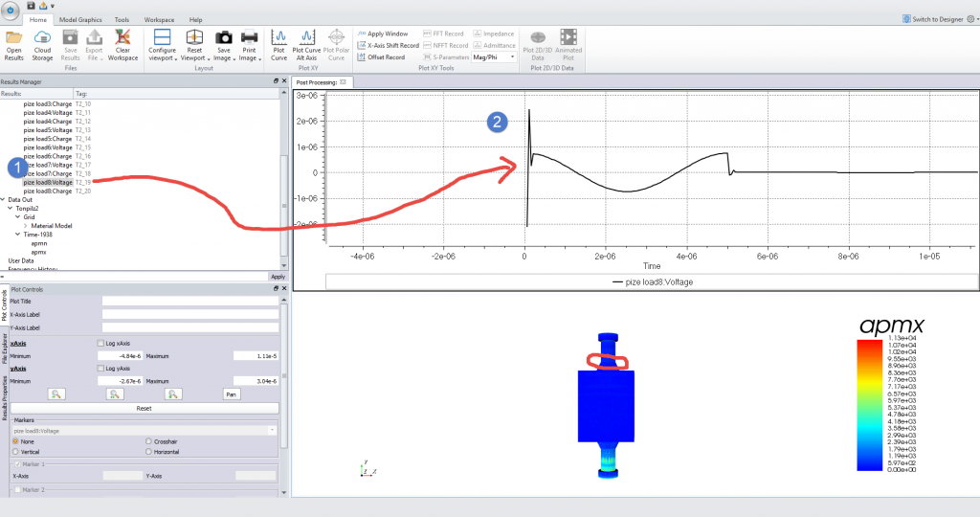Open the Mag/Phi dropdown
Viewport: 980px width, 517px height.
[494, 56]
